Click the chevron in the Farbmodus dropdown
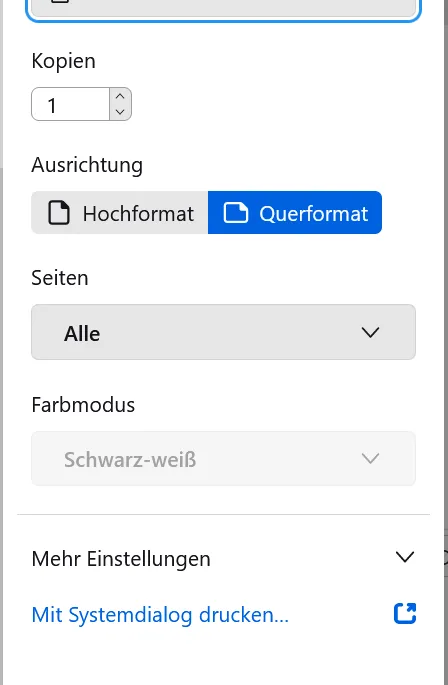 click(370, 459)
